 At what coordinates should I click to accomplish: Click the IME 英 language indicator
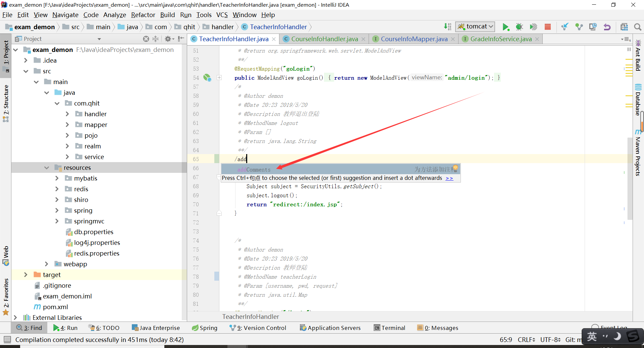coord(592,337)
